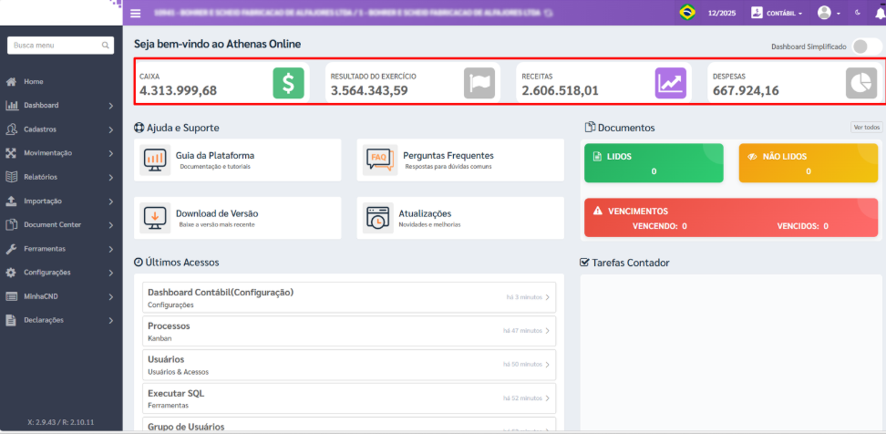Viewport: 886px width, 434px height.
Task: Click the Declarações document icon
Action: point(11,320)
